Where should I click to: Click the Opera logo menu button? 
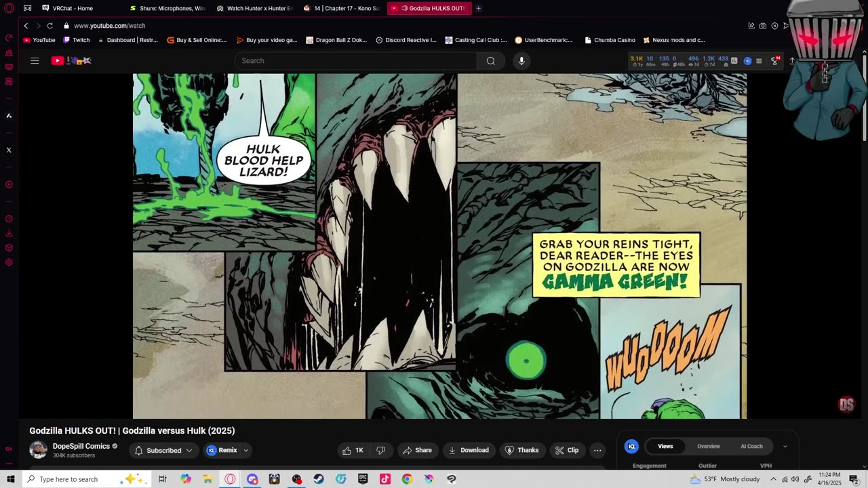tap(9, 8)
